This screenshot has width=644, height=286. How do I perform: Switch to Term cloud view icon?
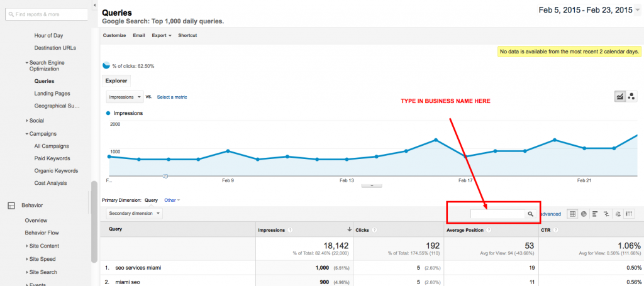[618, 214]
